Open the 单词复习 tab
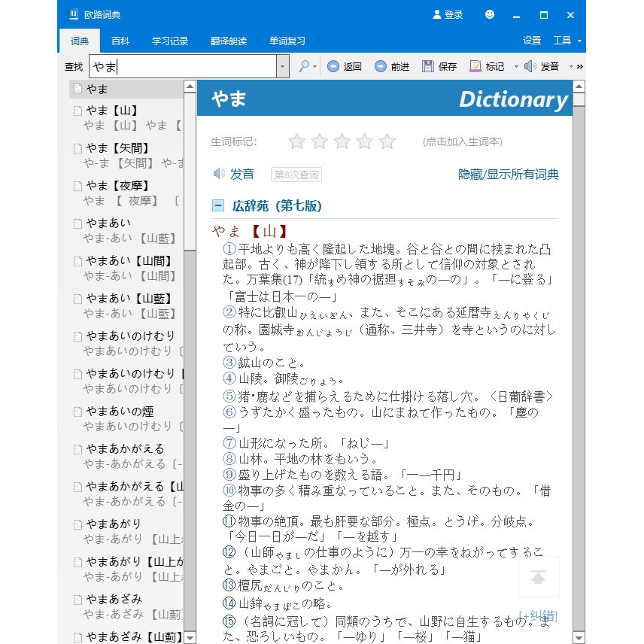This screenshot has width=644, height=644. pyautogui.click(x=287, y=41)
